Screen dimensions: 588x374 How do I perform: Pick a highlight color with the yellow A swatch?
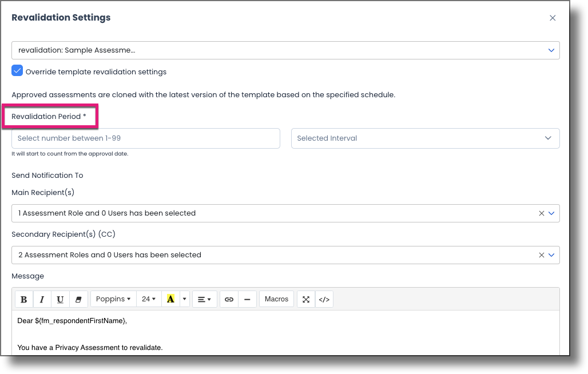172,299
